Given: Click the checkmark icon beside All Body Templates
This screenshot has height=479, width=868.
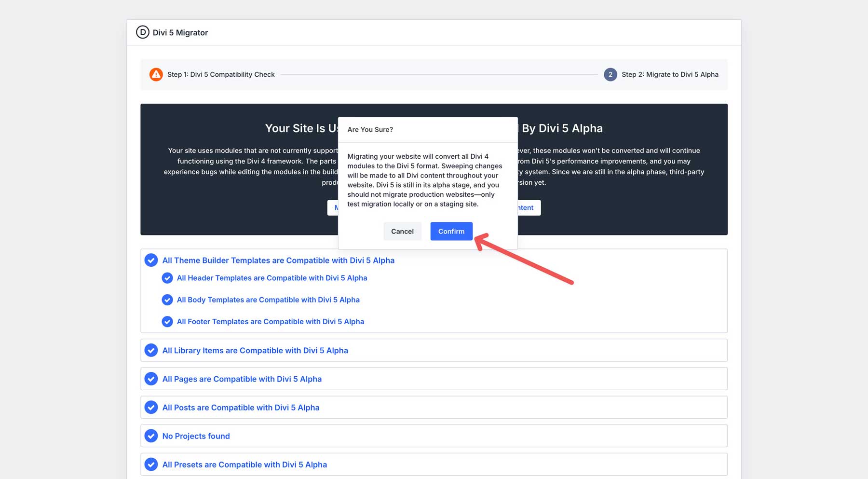Looking at the screenshot, I should (x=167, y=300).
